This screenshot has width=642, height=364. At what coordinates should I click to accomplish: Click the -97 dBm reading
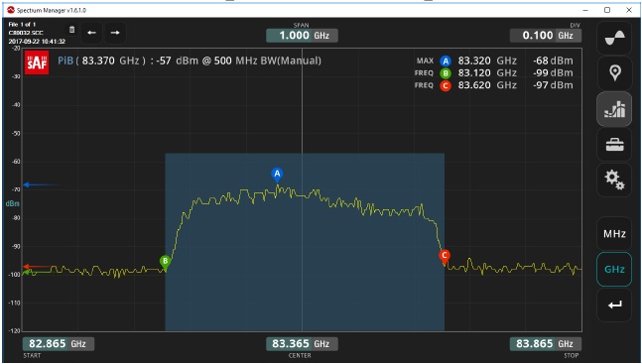click(553, 85)
